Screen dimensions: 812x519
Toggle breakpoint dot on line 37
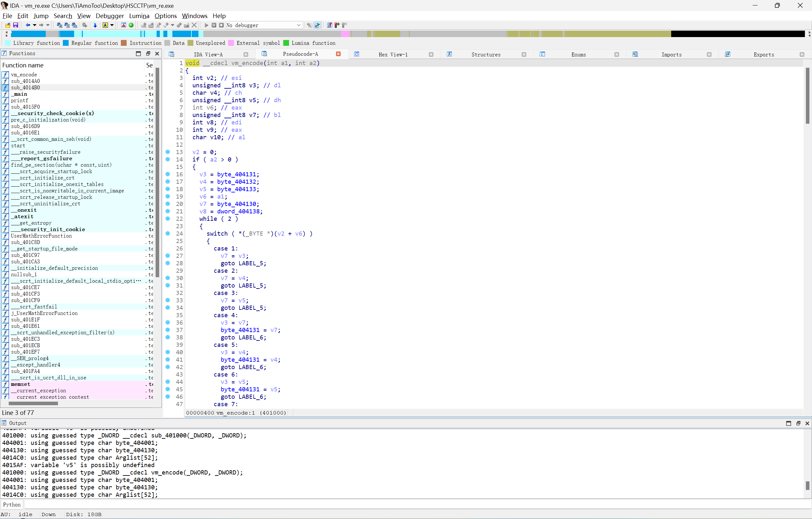[168, 330]
